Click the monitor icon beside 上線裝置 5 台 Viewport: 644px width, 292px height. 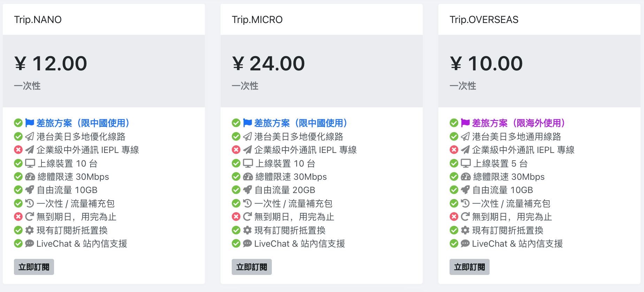pyautogui.click(x=466, y=163)
